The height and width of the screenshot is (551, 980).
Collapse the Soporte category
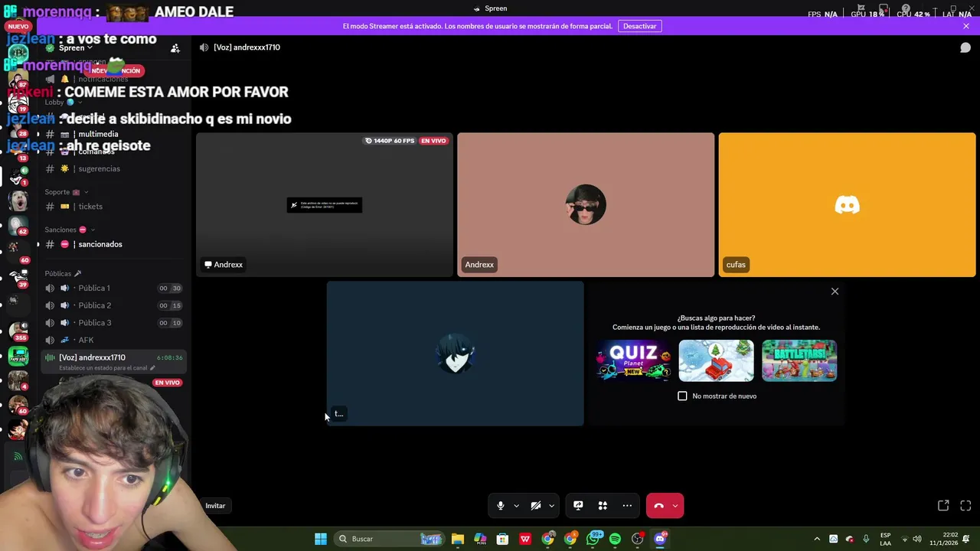67,192
